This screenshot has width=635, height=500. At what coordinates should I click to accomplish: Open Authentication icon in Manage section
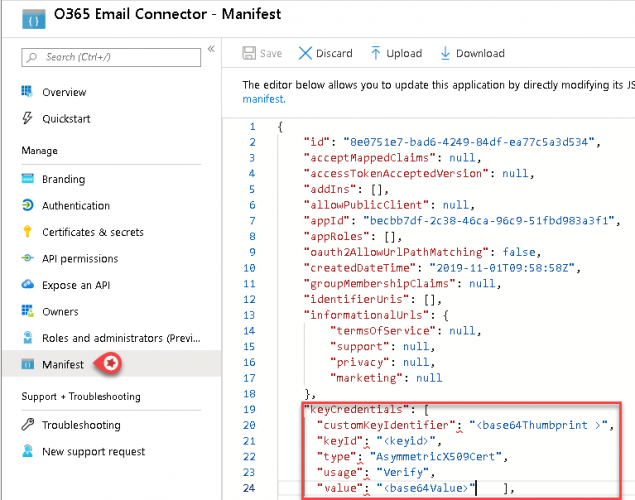click(x=27, y=205)
